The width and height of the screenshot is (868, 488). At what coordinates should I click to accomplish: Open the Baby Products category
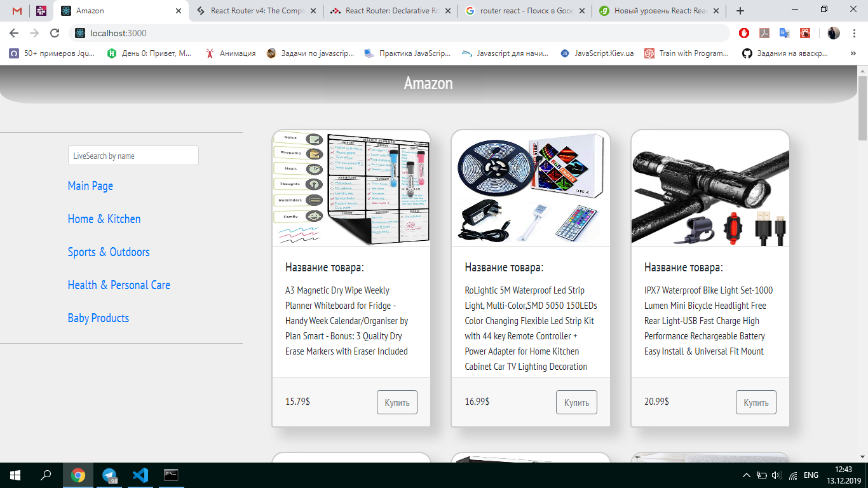pyautogui.click(x=98, y=318)
